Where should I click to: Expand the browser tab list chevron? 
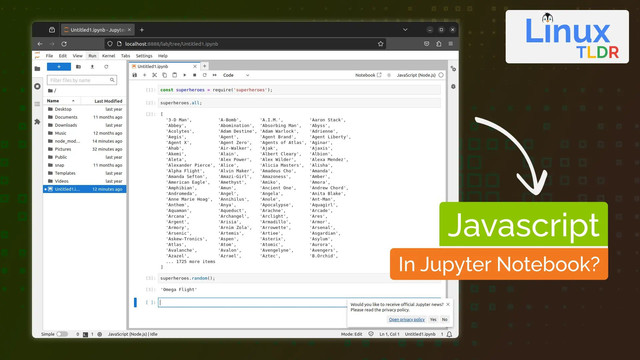[x=405, y=30]
